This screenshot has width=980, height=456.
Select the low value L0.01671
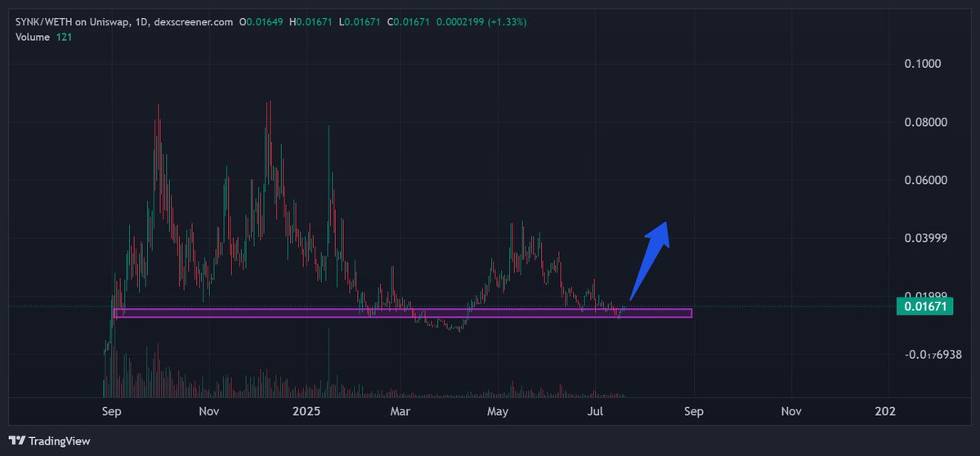[360, 22]
